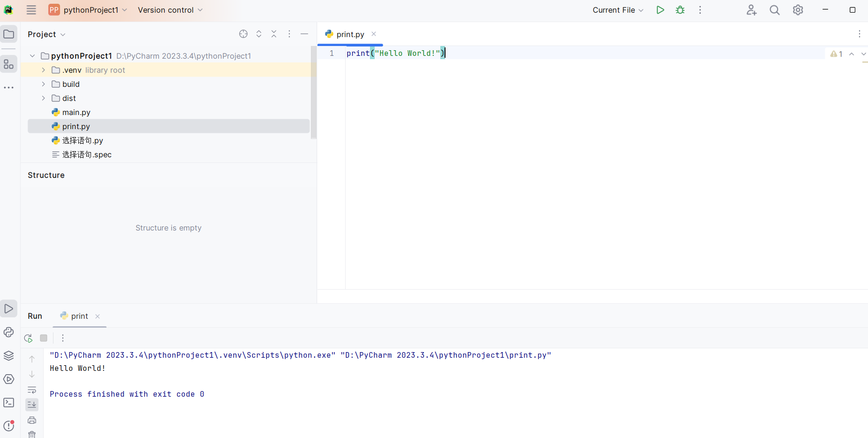Open the Version control menu
The width and height of the screenshot is (868, 438).
pyautogui.click(x=170, y=10)
